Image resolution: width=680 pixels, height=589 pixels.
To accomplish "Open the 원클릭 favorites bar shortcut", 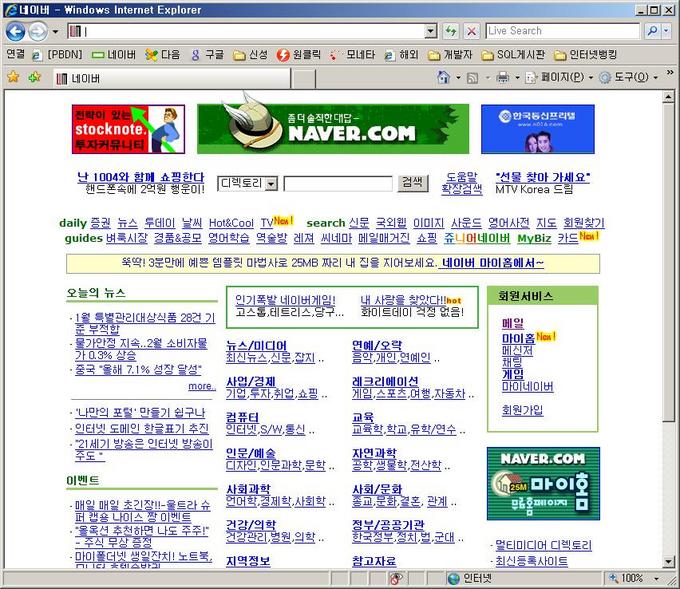I will pyautogui.click(x=299, y=55).
